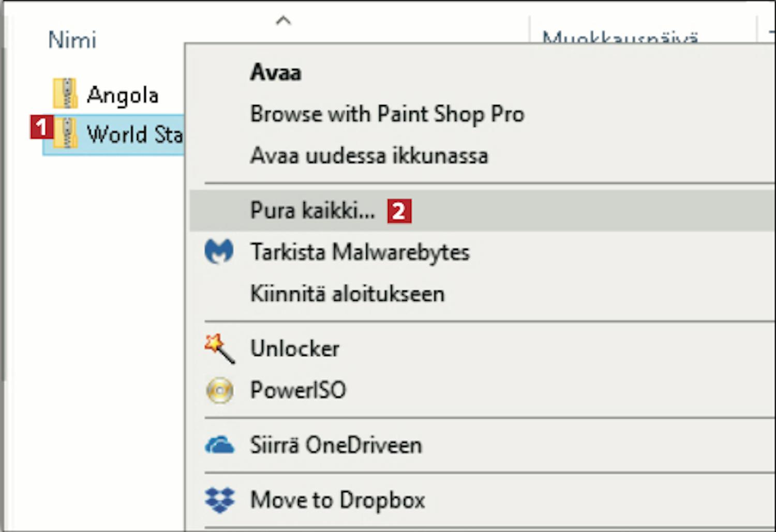Choose Pura kaikki... to extract
The width and height of the screenshot is (776, 532).
312,210
